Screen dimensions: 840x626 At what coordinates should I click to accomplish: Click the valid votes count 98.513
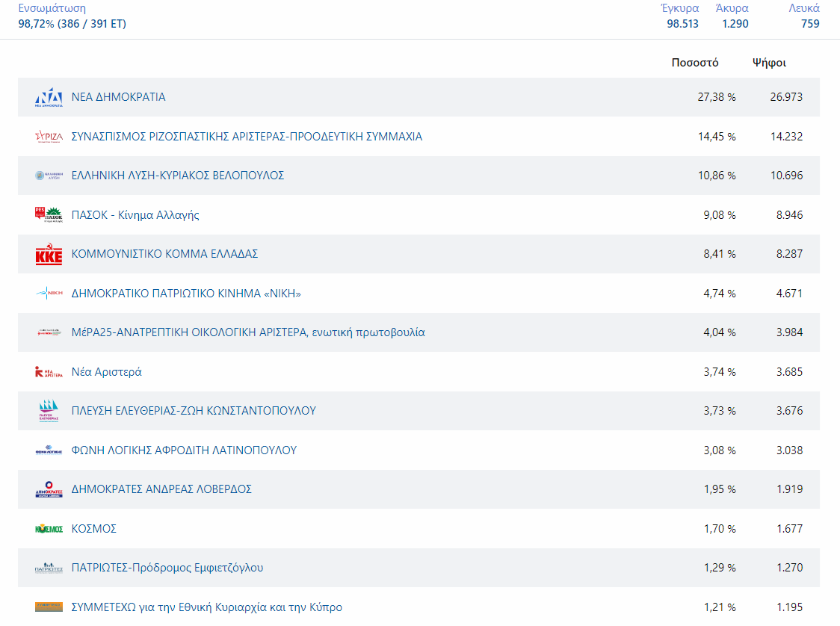pyautogui.click(x=682, y=24)
